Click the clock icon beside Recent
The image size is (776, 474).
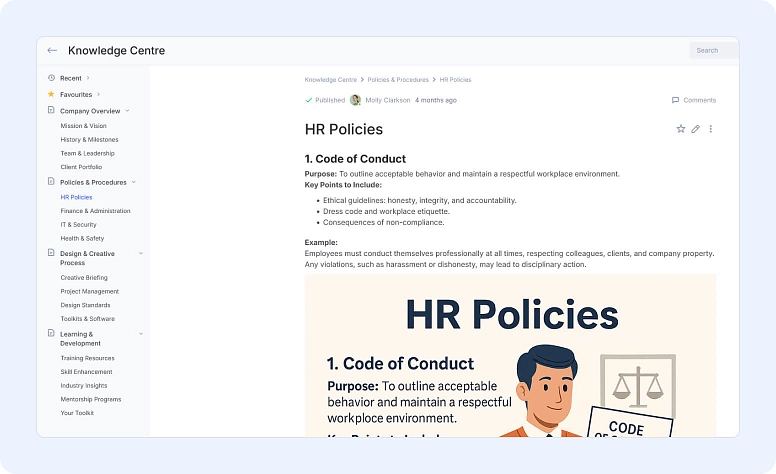[51, 78]
